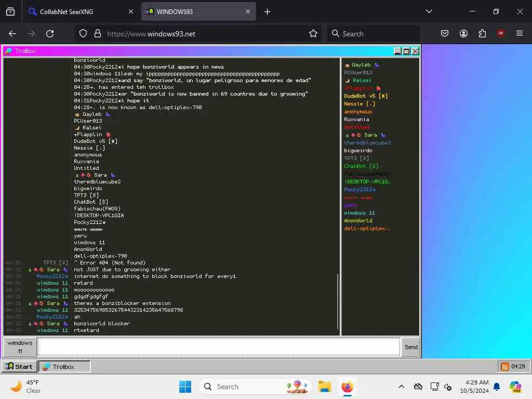
Task: Click the 'wimdows 11' nickname button
Action: coord(20,347)
